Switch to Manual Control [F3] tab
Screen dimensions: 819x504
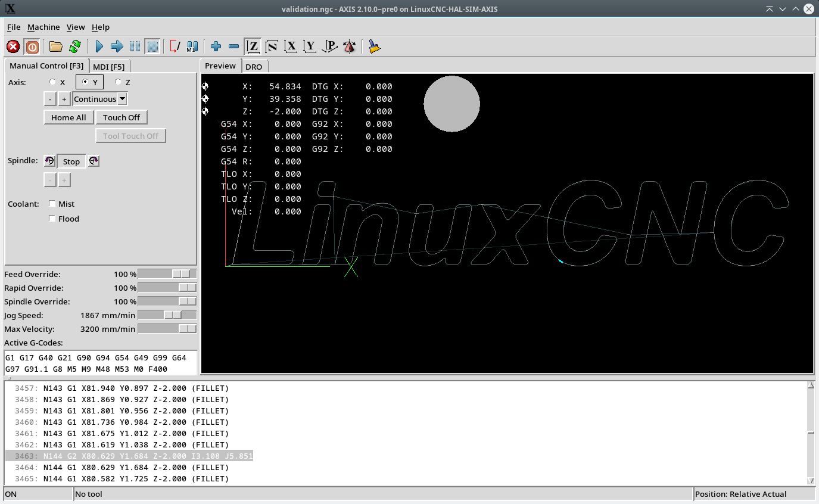pos(46,66)
